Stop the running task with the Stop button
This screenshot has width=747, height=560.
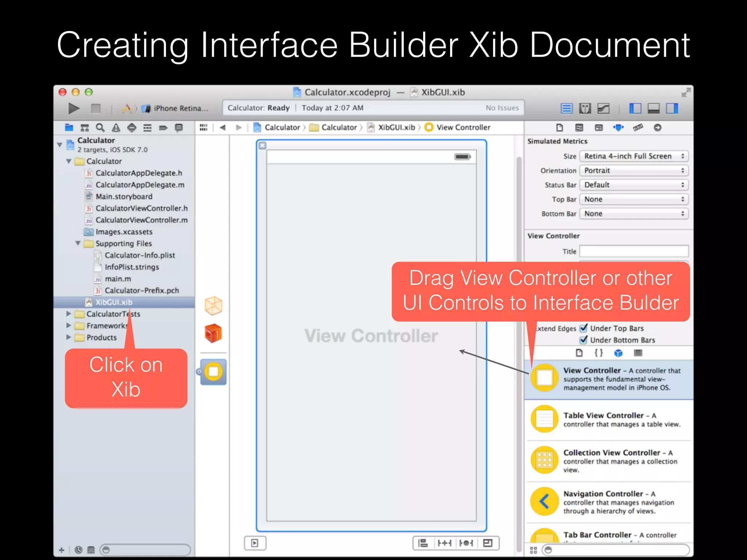coord(96,108)
